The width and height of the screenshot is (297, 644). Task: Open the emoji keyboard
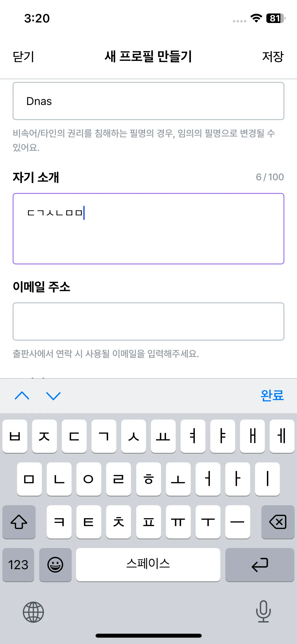pos(55,565)
